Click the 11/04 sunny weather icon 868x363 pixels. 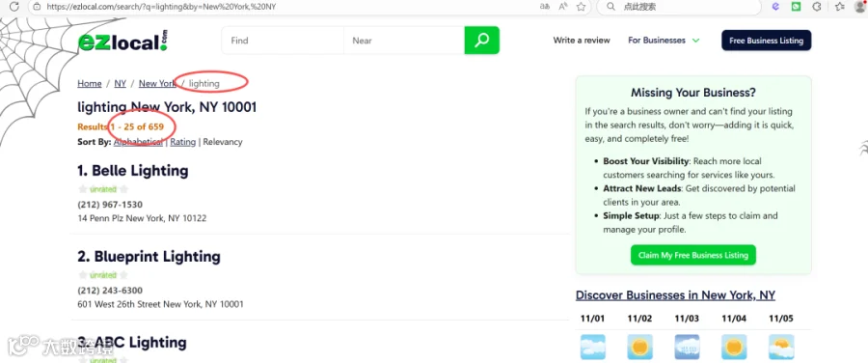[734, 347]
